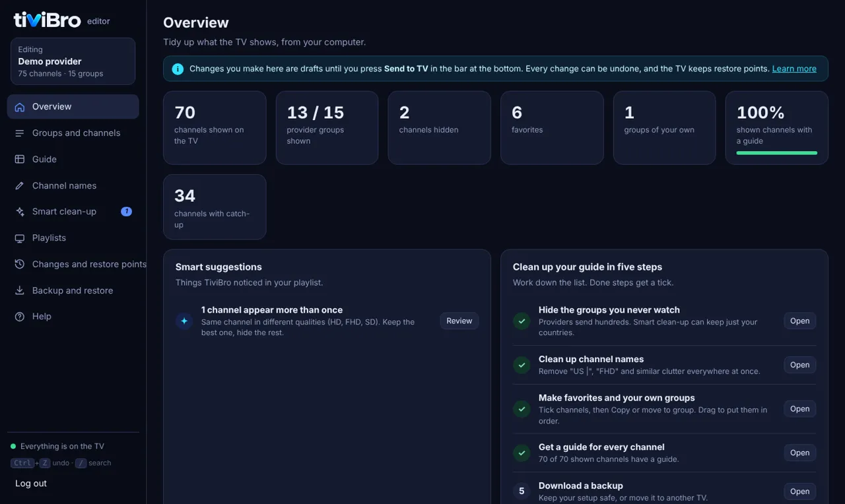The height and width of the screenshot is (504, 845).
Task: Click the Playlists monitor icon
Action: point(20,238)
